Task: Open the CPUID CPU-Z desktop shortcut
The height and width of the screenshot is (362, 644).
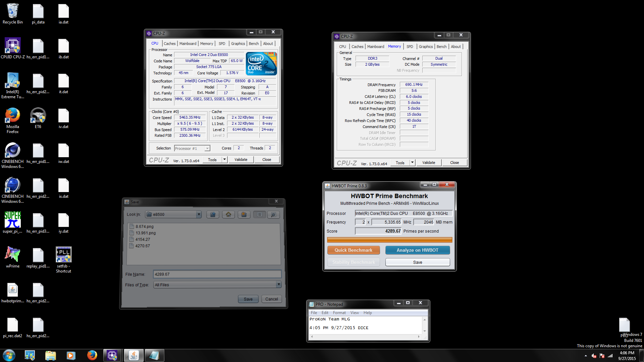Action: click(13, 49)
